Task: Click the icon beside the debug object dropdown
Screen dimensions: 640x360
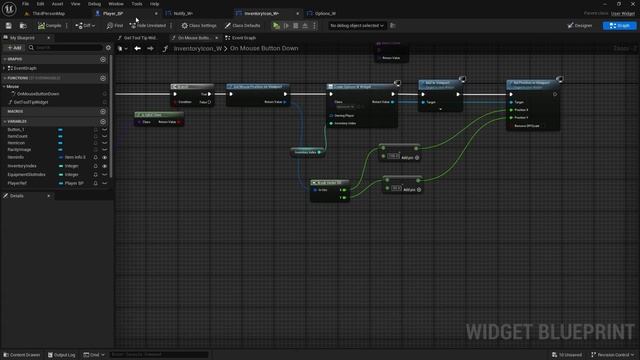Action: click(x=393, y=26)
